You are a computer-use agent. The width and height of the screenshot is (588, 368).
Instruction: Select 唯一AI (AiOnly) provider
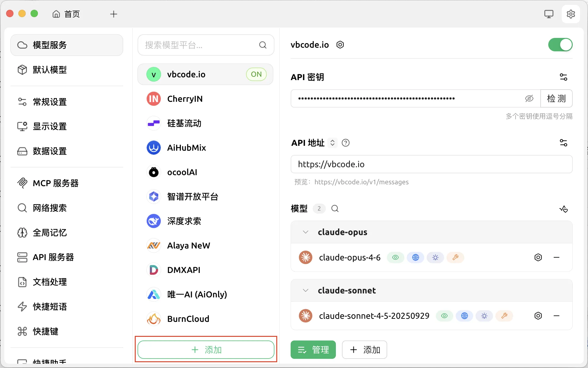tap(205, 294)
